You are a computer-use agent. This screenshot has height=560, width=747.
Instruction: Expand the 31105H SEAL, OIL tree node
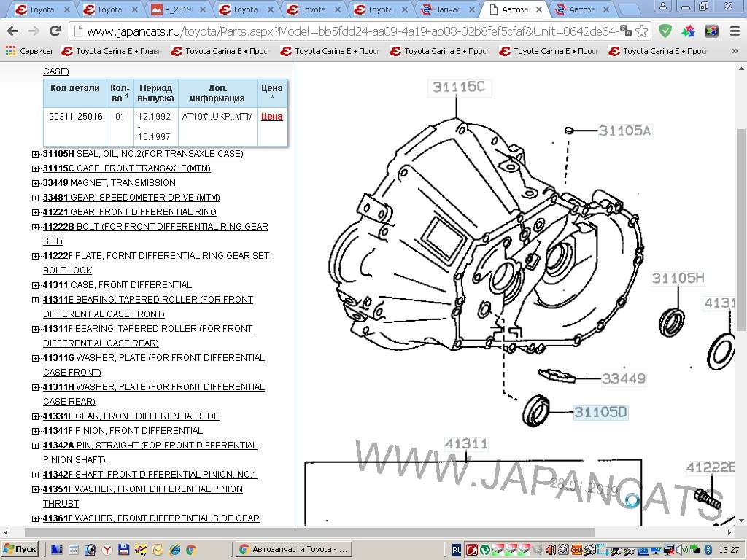click(36, 154)
